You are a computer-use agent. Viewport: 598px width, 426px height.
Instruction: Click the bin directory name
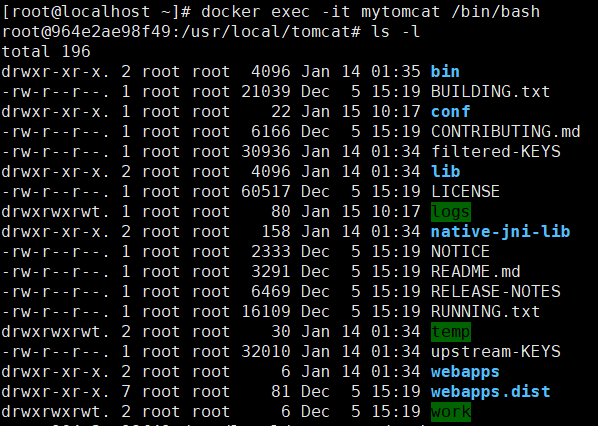(x=445, y=72)
